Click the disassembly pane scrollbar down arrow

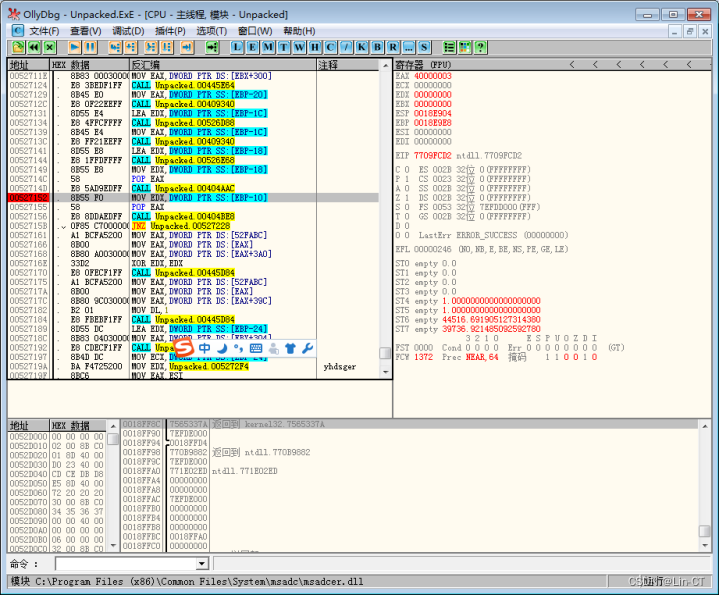click(386, 373)
